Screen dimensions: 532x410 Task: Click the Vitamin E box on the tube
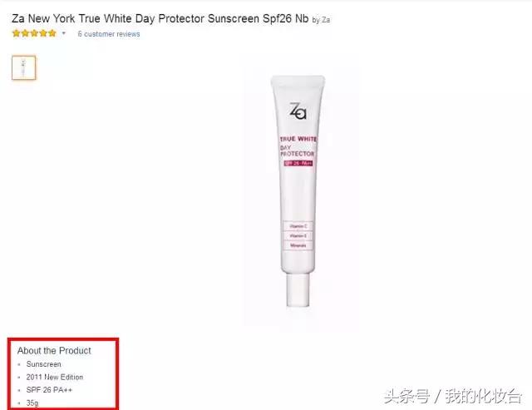tap(298, 235)
